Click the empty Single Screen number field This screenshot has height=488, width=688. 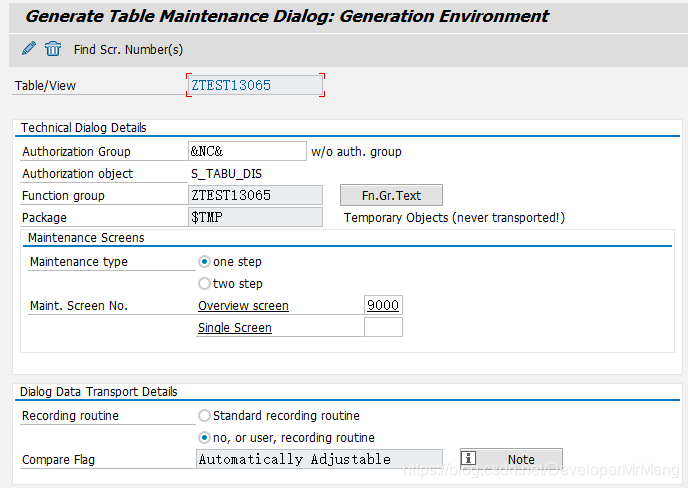383,328
